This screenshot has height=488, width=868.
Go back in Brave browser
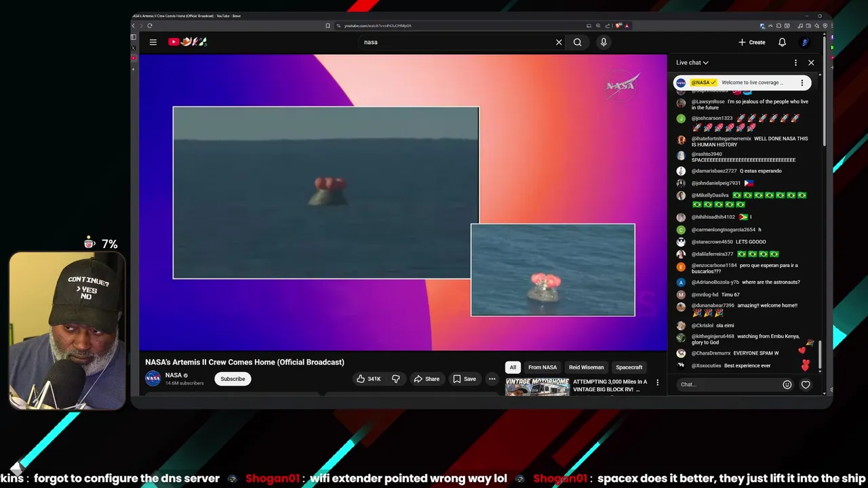[x=134, y=26]
